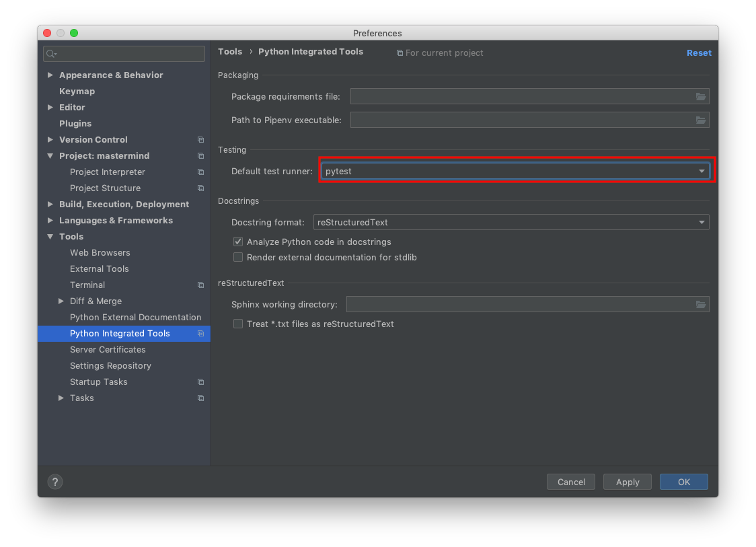
Task: Collapse the Tools section
Action: click(x=50, y=236)
